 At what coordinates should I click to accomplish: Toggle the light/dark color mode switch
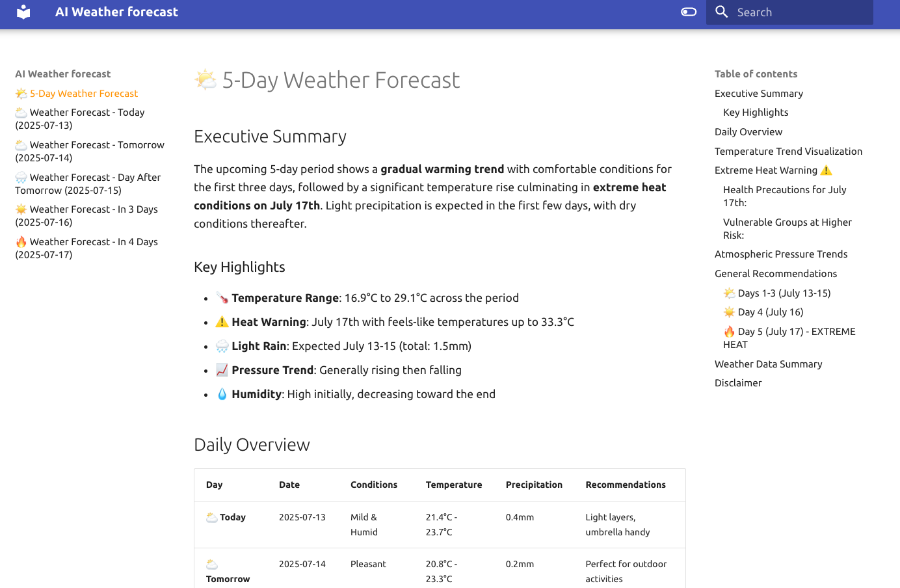click(x=688, y=12)
